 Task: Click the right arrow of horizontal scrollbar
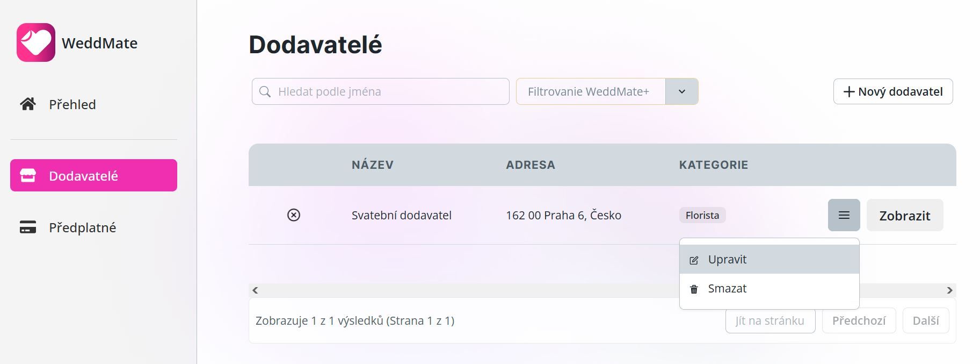[949, 290]
